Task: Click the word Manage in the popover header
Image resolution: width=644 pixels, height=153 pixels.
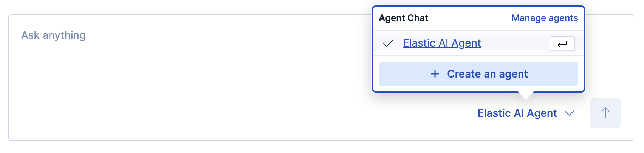Action: click(x=528, y=18)
